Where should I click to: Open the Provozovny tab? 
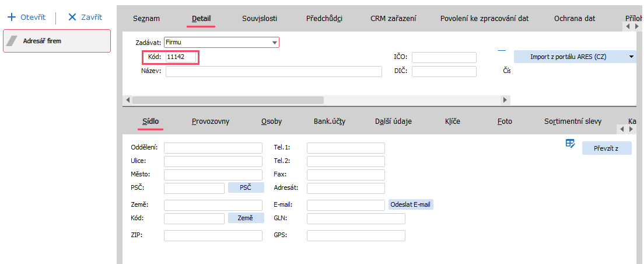point(211,121)
